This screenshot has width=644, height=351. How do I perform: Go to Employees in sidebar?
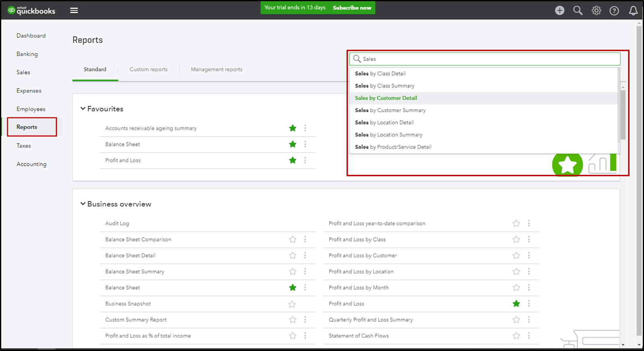(x=31, y=109)
